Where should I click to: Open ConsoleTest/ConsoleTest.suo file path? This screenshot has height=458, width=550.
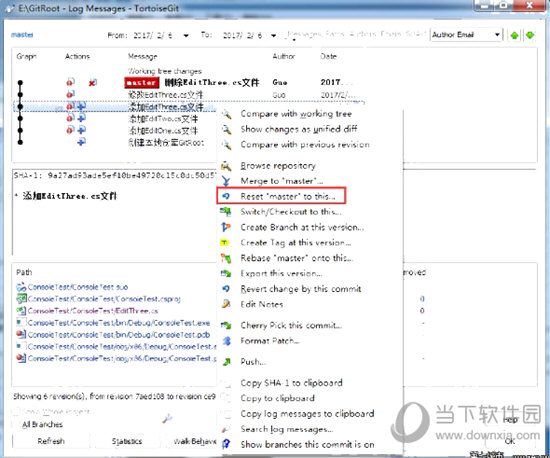pyautogui.click(x=78, y=287)
